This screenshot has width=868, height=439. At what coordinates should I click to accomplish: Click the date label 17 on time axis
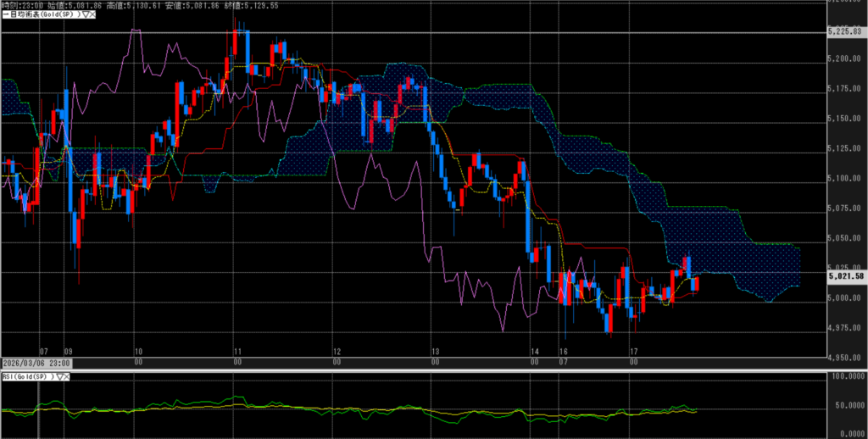pos(632,350)
